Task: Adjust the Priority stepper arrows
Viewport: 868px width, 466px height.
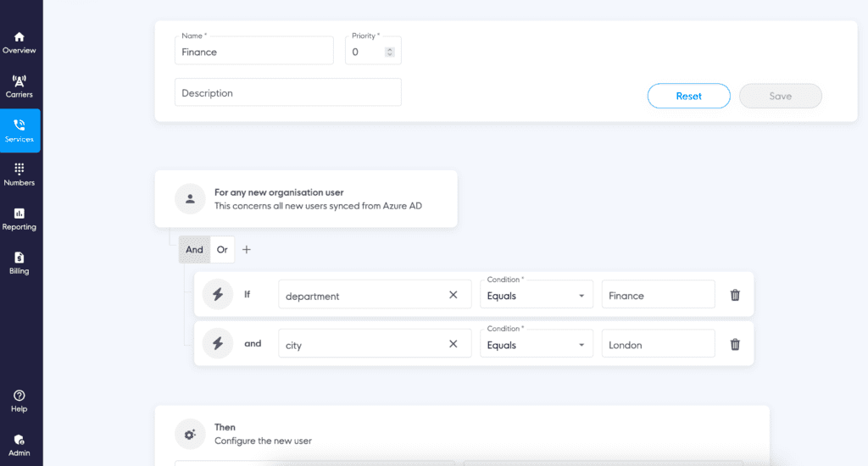Action: tap(390, 52)
